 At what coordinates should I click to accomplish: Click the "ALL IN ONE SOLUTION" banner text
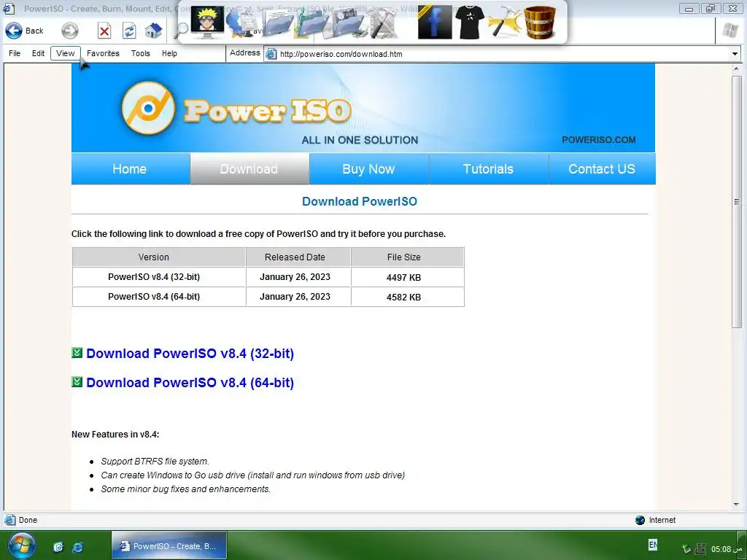pyautogui.click(x=360, y=140)
